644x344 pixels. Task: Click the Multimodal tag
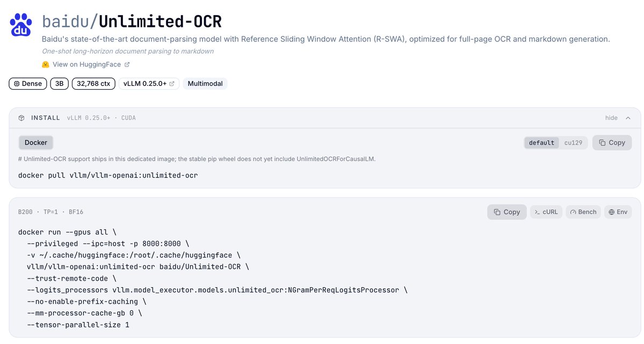(205, 84)
